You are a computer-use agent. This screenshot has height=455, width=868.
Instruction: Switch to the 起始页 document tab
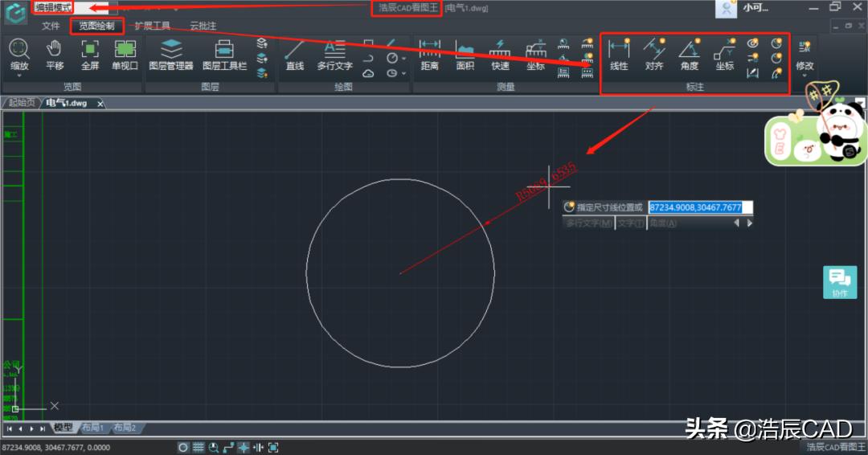21,103
